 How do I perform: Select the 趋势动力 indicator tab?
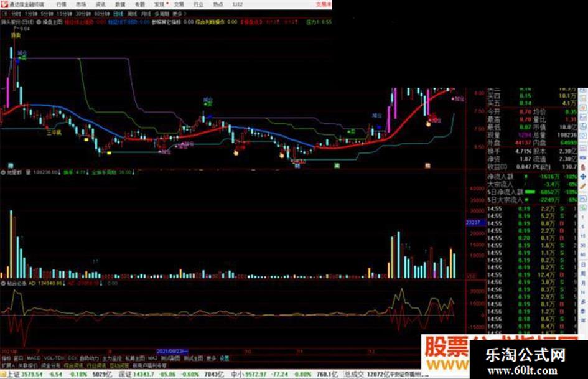(89, 358)
